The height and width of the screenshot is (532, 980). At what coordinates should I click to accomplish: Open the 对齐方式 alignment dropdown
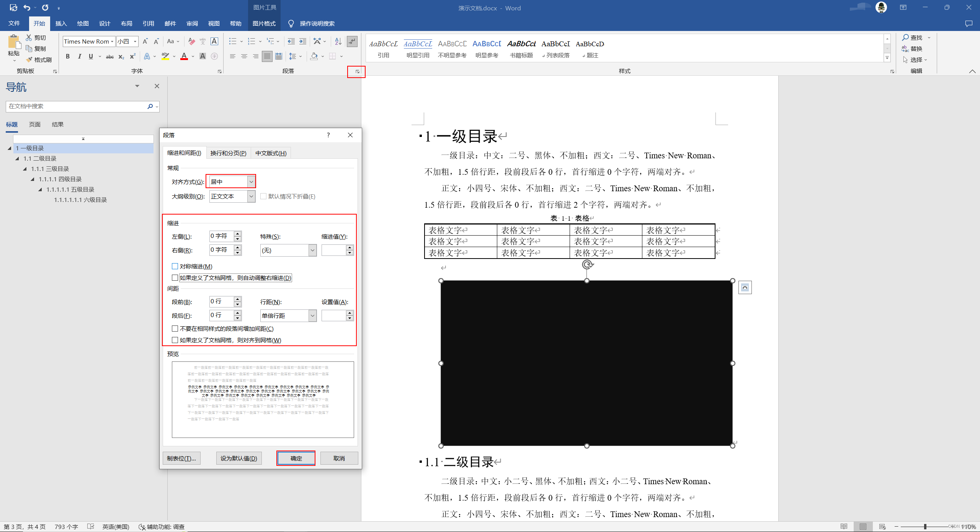point(251,182)
